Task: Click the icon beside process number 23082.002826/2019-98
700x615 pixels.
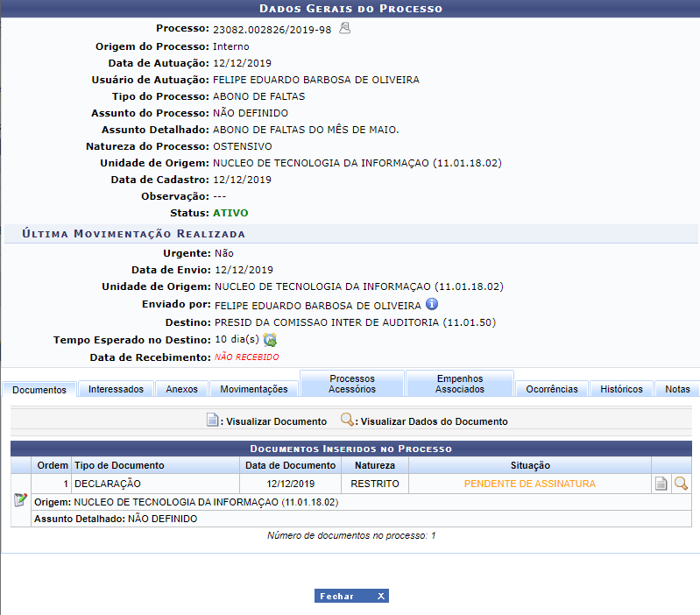Action: pos(345,29)
